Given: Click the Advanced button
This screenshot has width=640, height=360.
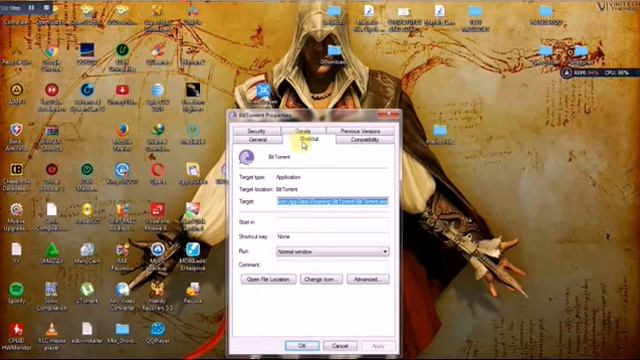Looking at the screenshot, I should (368, 279).
